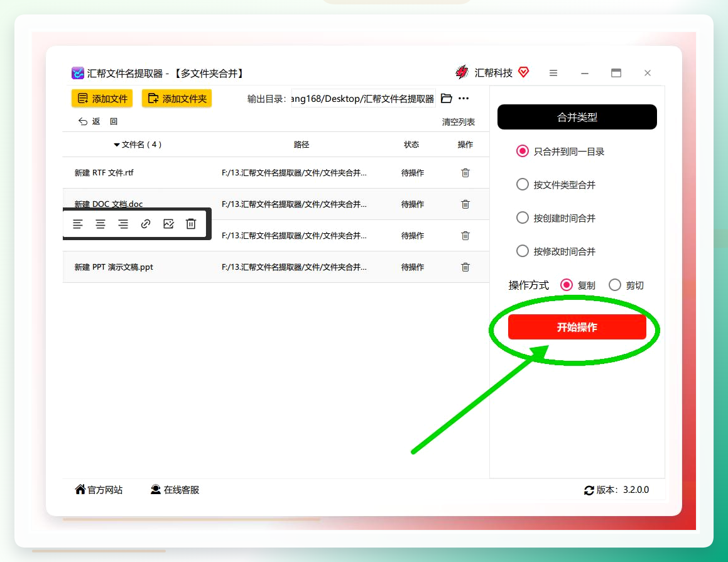Viewport: 728px width, 562px height.
Task: Click the red 开始操作 button
Action: [x=577, y=328]
